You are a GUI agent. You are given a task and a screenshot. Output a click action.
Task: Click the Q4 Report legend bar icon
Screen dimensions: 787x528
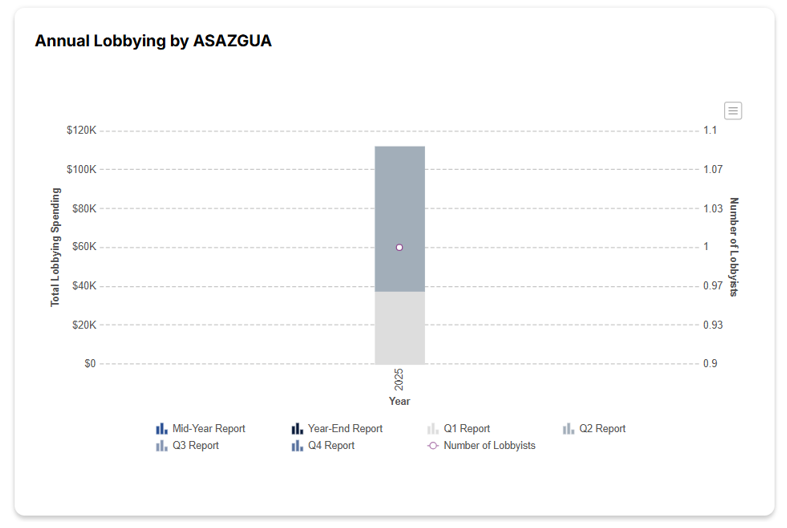297,446
